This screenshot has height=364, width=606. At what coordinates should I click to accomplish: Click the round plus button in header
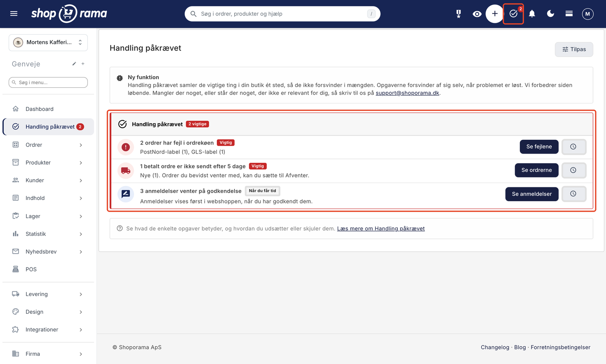pos(495,14)
